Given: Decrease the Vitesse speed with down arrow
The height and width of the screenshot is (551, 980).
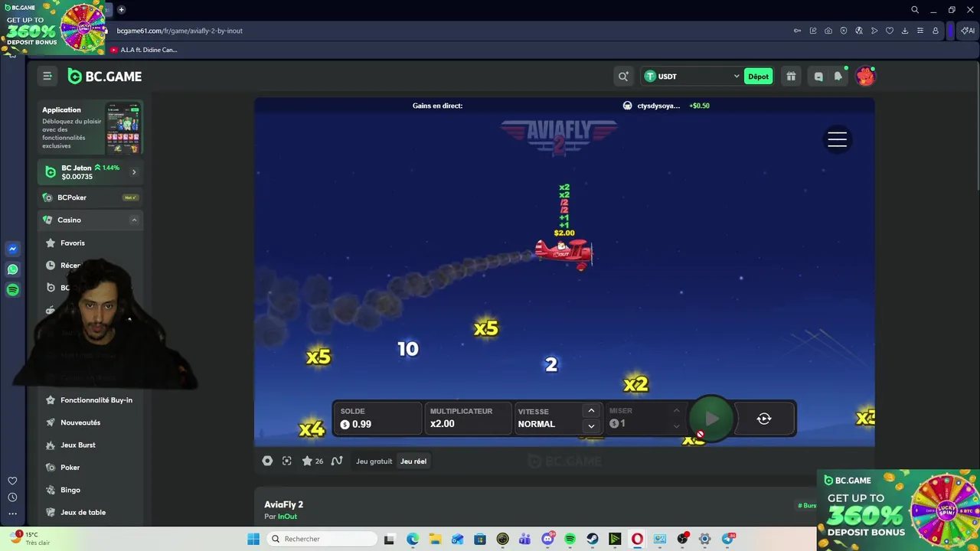Looking at the screenshot, I should [x=591, y=425].
